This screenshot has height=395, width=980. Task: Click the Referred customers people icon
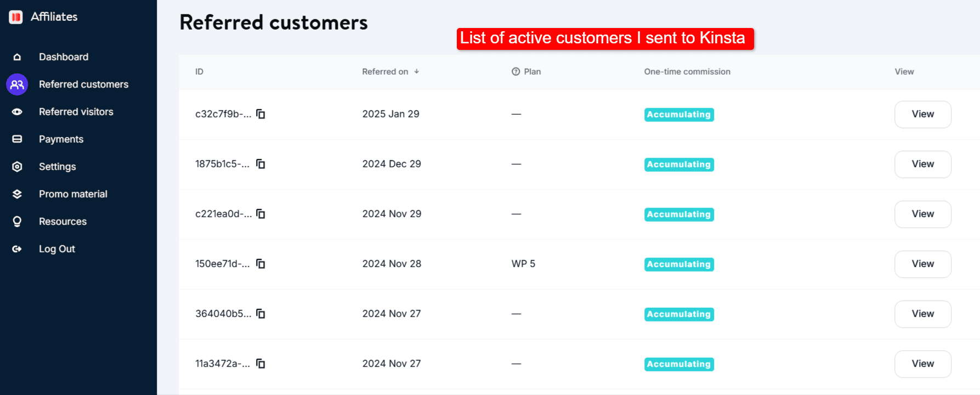coord(17,84)
